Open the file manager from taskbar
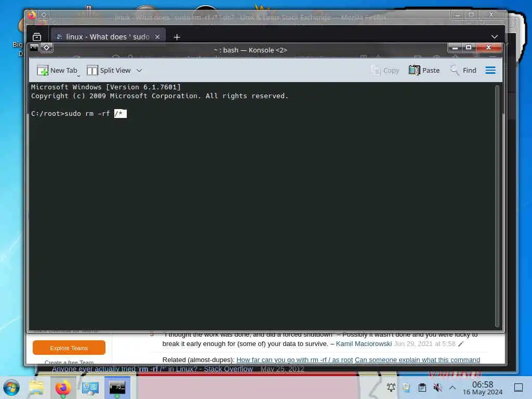532x399 pixels. pyautogui.click(x=36, y=388)
